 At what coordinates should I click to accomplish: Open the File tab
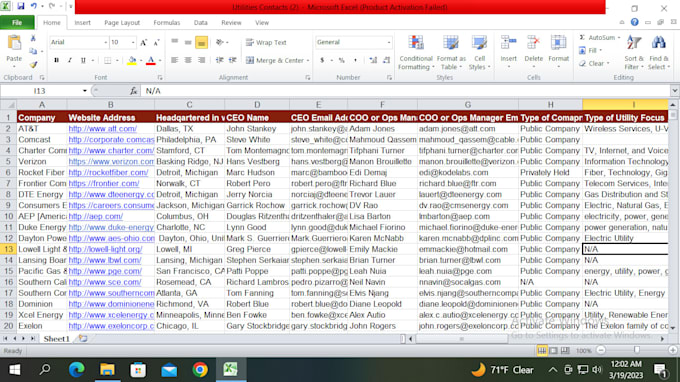click(17, 23)
